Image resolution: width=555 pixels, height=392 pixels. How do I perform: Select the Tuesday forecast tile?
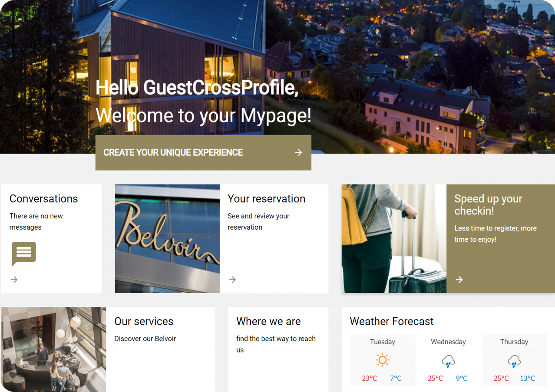tap(383, 360)
